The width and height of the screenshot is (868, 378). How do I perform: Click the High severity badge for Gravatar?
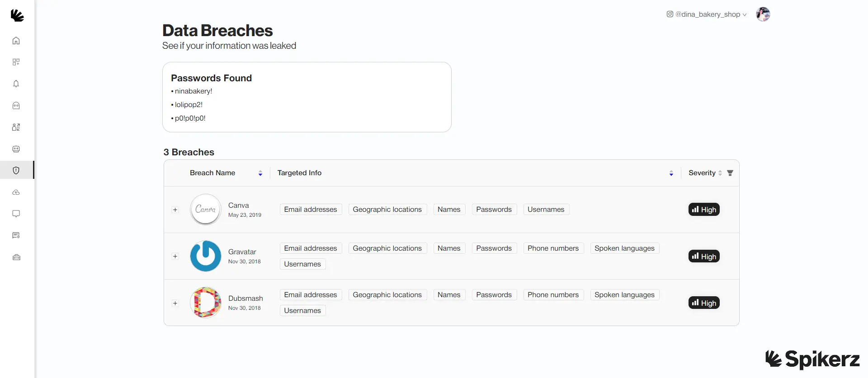click(704, 257)
